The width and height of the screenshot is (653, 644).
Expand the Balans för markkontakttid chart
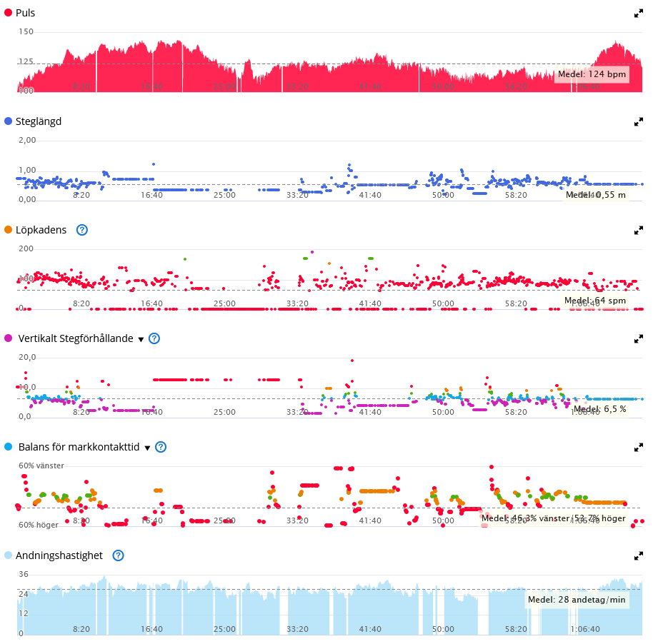pos(639,448)
